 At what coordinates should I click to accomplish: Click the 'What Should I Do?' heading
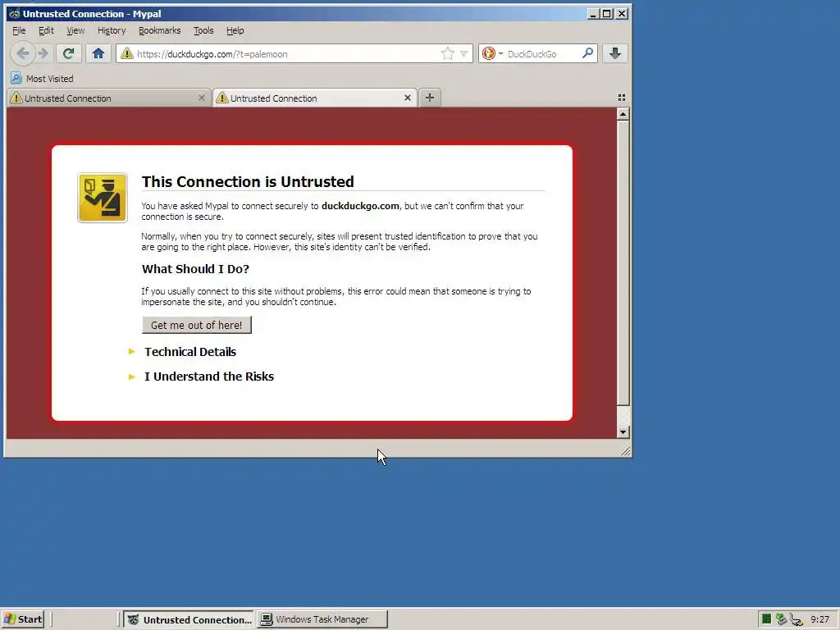pyautogui.click(x=195, y=269)
